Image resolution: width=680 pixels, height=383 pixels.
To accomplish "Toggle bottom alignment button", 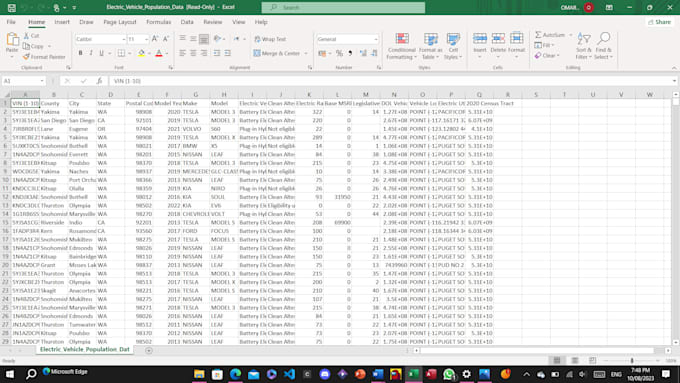I will [204, 39].
